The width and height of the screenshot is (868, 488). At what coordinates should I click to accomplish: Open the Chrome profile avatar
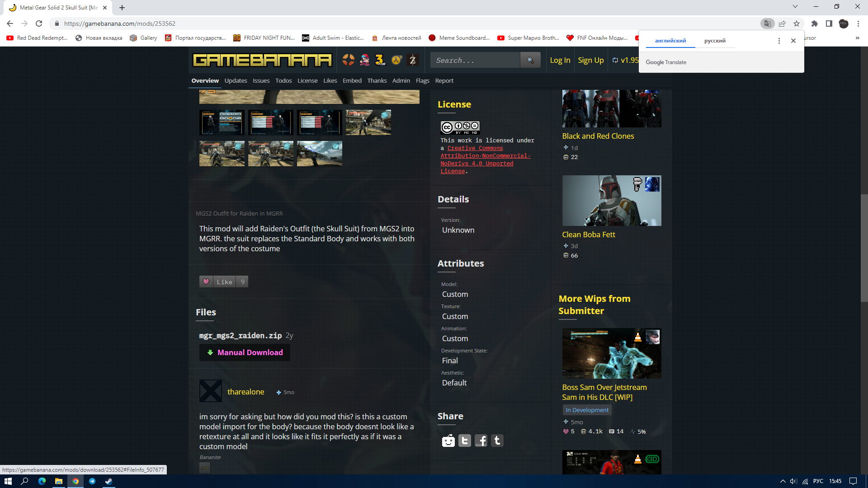844,23
